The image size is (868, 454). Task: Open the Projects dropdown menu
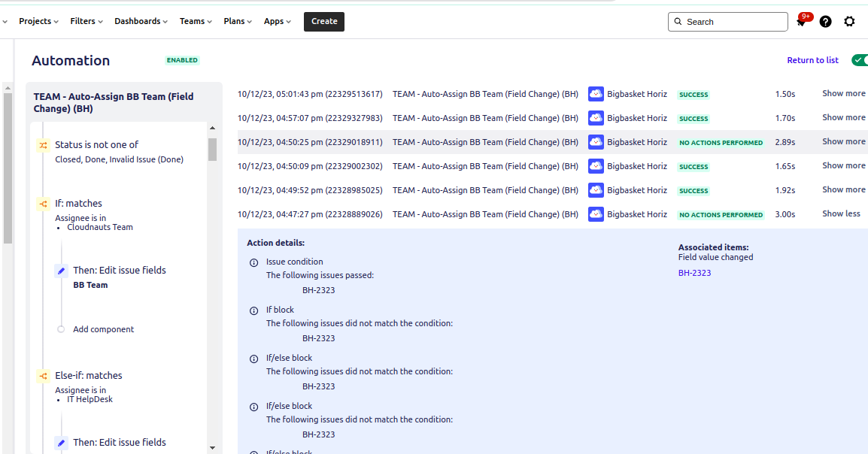click(x=38, y=21)
